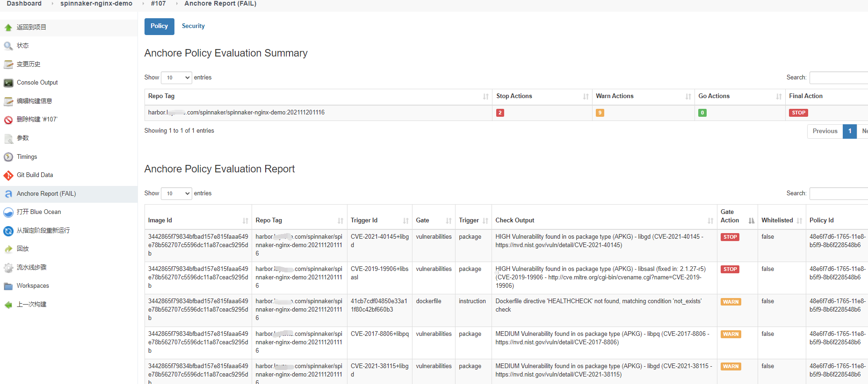Click the green Go Actions count badge 0
This screenshot has width=868, height=384.
(x=702, y=113)
